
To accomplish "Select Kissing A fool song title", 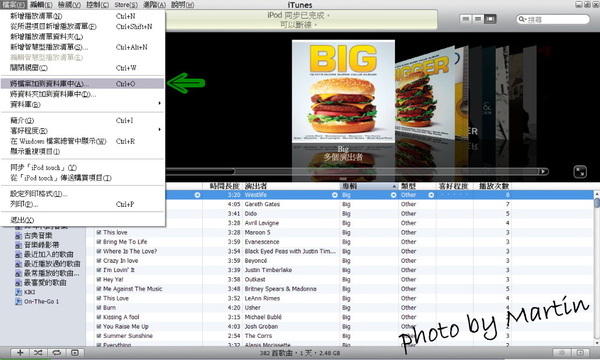I will point(121,317).
